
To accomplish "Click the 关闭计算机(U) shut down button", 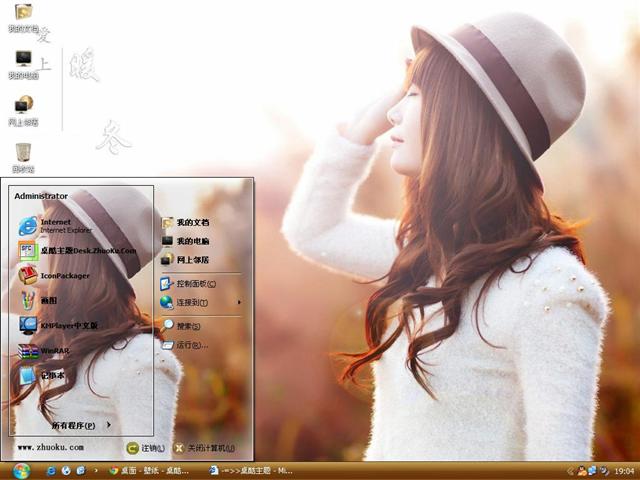I will [204, 448].
